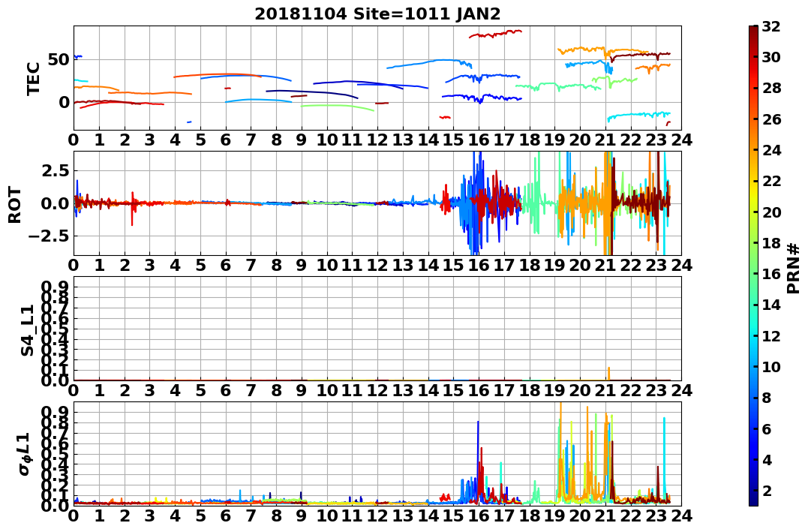The width and height of the screenshot is (808, 532).
Task: Click colorbar tick label 32
Action: (x=771, y=26)
